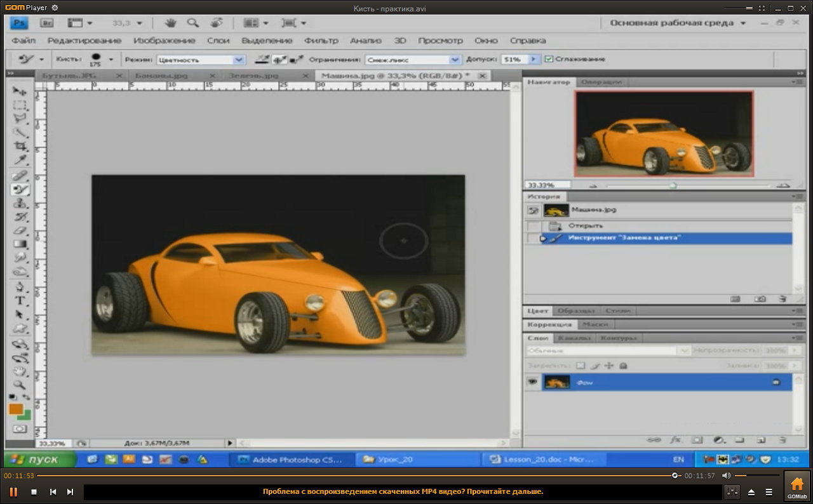Switch to the Бананы.jpg document tab

(x=162, y=76)
